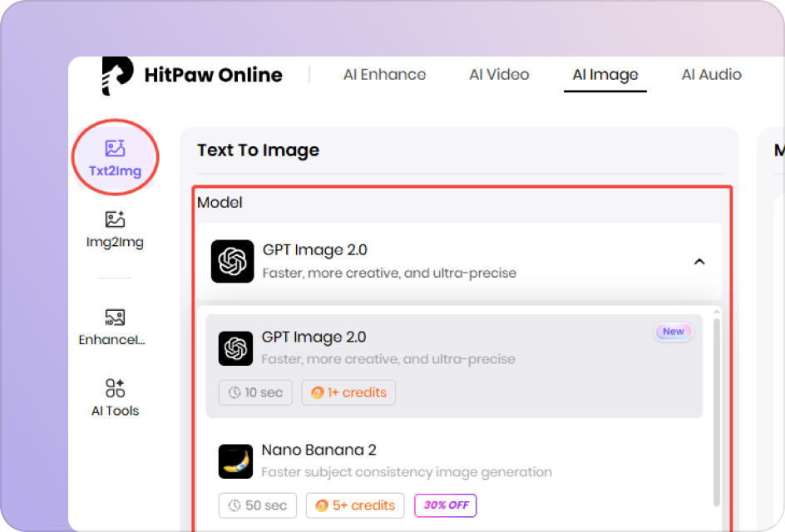The width and height of the screenshot is (785, 532).
Task: Click the OpenAI icon in the selected model box
Action: coord(232,261)
